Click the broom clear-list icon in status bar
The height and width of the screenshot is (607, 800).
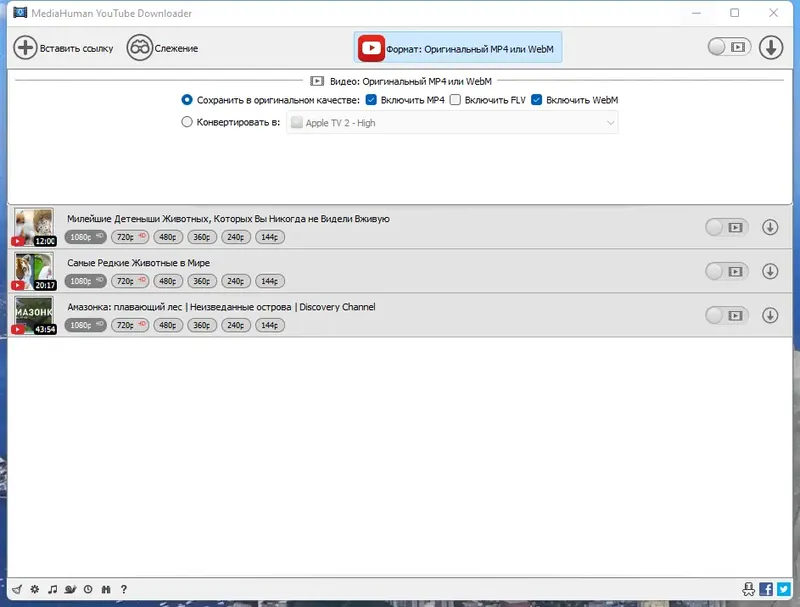[17, 589]
